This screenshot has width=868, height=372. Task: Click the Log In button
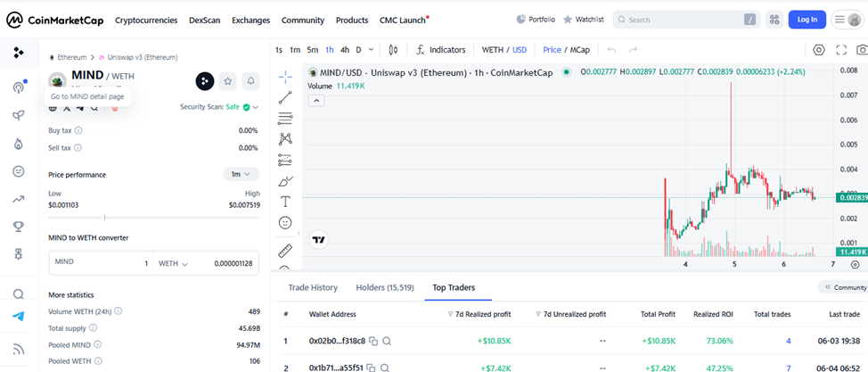tap(807, 20)
